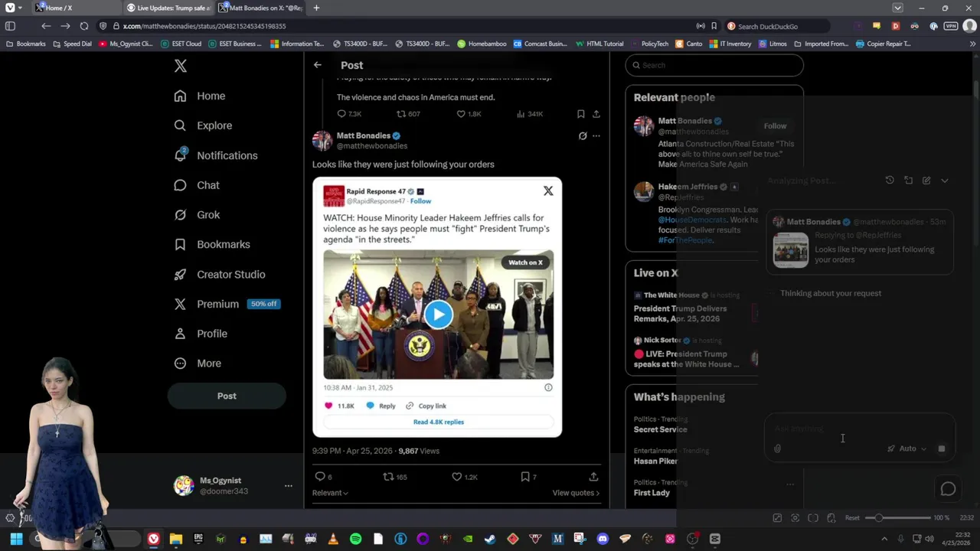980x551 pixels.
Task: Attach file with Grok paperclip icon
Action: pyautogui.click(x=778, y=448)
